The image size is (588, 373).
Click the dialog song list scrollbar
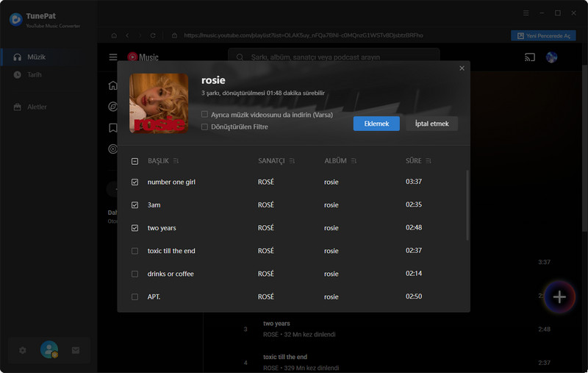click(467, 205)
